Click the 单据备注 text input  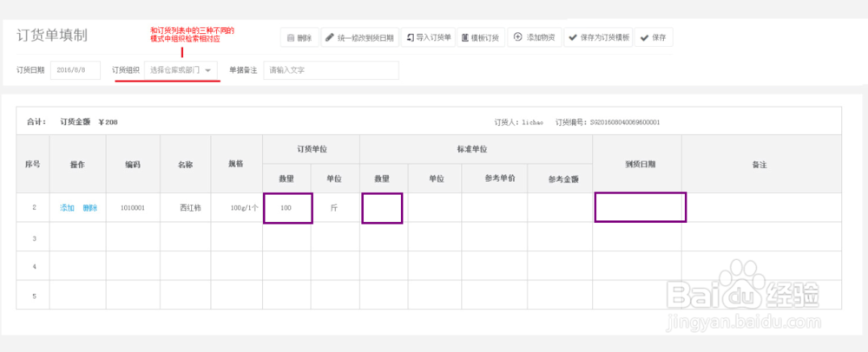coord(331,69)
